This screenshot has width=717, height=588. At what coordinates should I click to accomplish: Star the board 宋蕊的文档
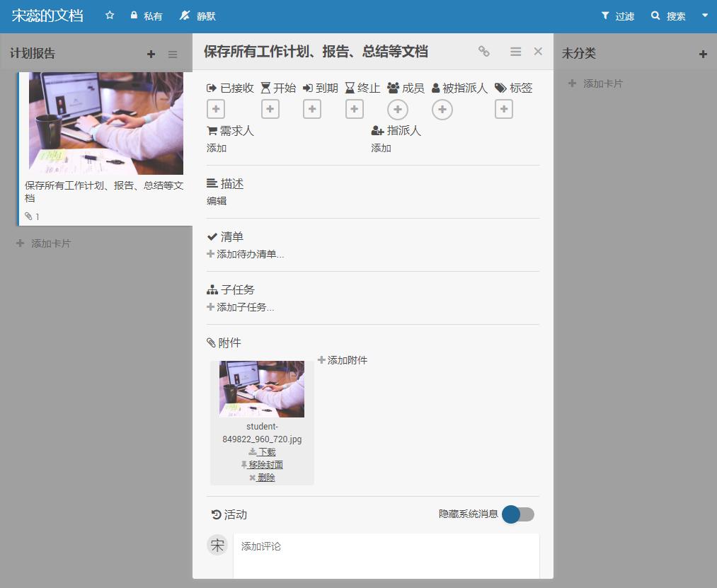point(110,16)
